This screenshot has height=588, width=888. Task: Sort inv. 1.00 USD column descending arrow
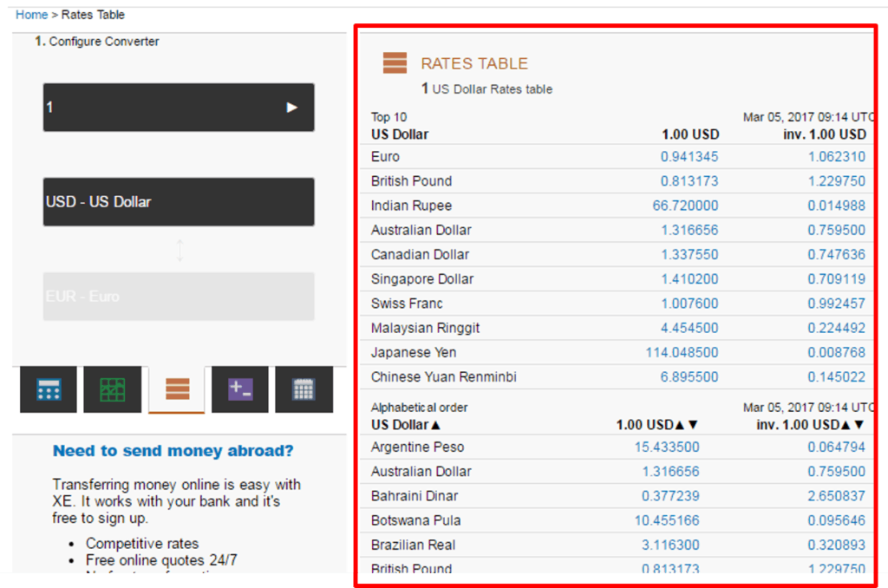[x=859, y=425]
